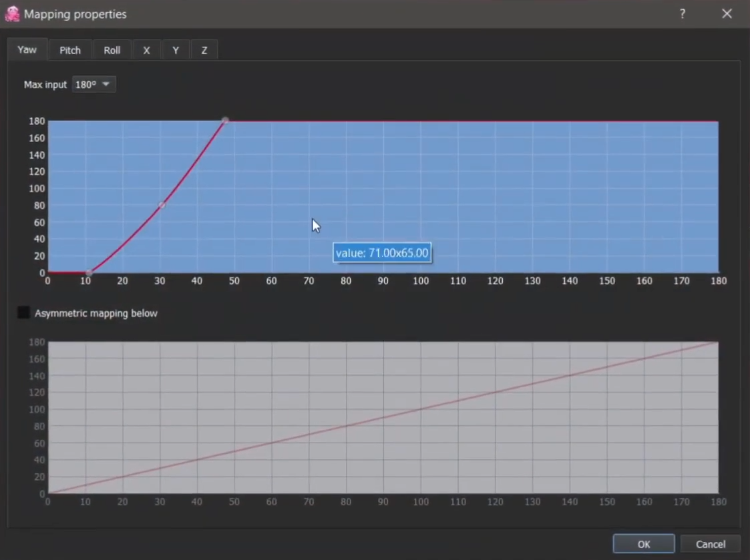Select the curve point at input 10 baseline
The height and width of the screenshot is (560, 750).
tap(88, 272)
